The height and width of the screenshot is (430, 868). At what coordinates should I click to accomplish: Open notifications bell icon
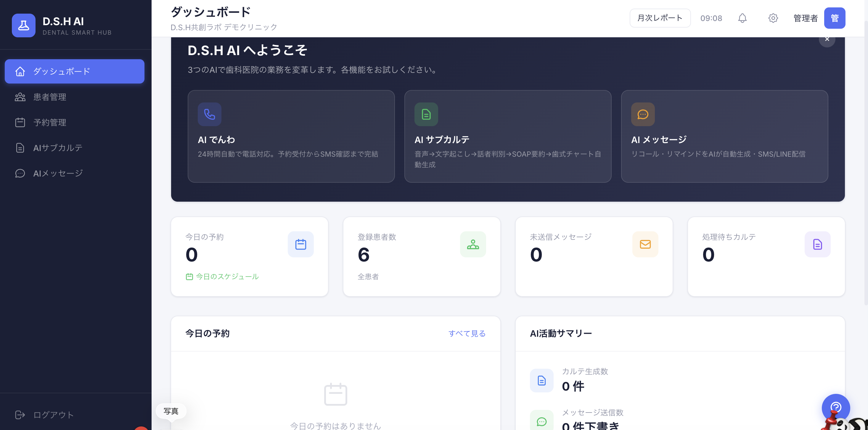(x=742, y=18)
